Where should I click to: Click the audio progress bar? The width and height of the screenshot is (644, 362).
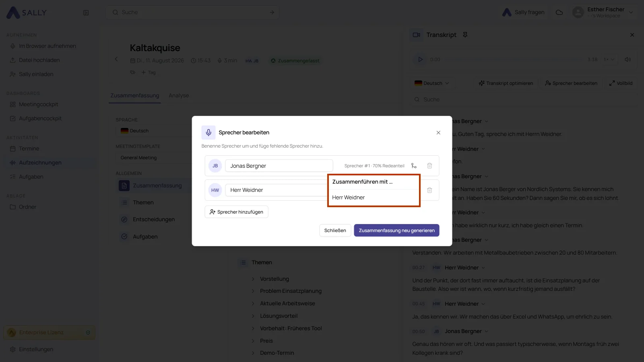click(x=514, y=60)
